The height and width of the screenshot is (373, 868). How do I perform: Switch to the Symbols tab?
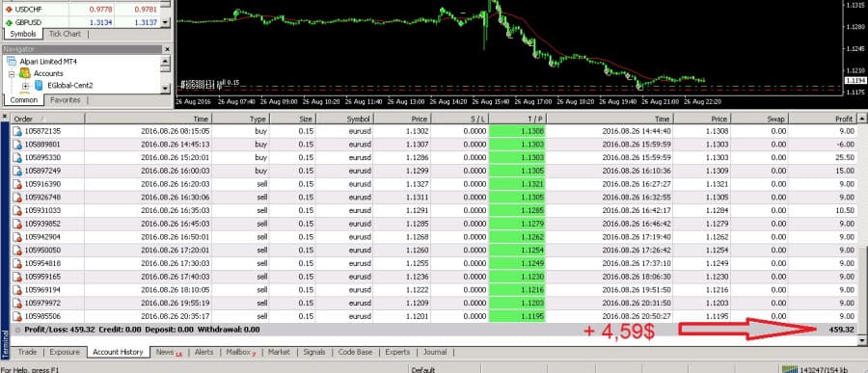click(23, 35)
